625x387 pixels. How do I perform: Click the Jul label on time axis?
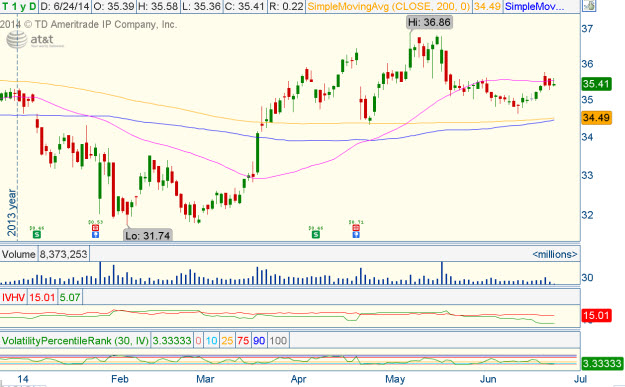(x=581, y=379)
